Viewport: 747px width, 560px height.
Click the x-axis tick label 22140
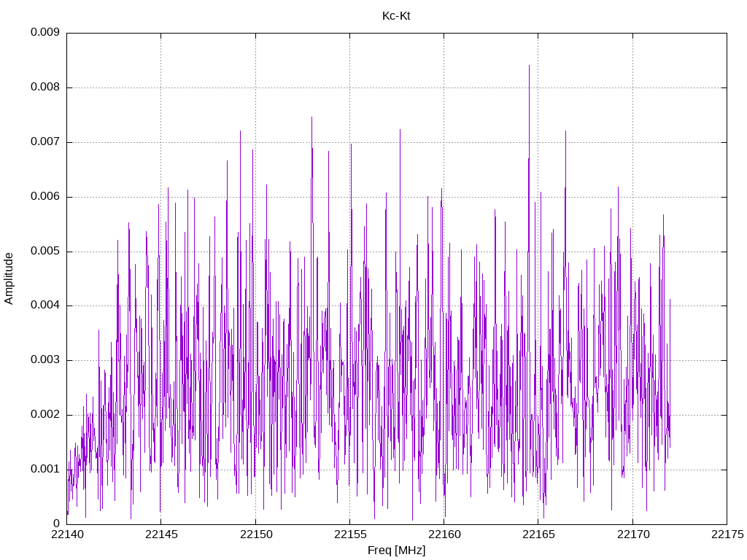point(66,534)
